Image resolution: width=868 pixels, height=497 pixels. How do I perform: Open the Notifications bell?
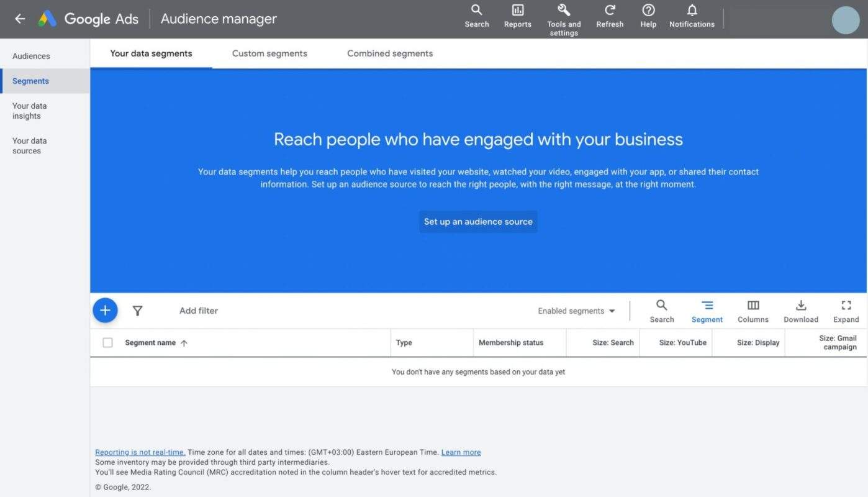pyautogui.click(x=692, y=16)
